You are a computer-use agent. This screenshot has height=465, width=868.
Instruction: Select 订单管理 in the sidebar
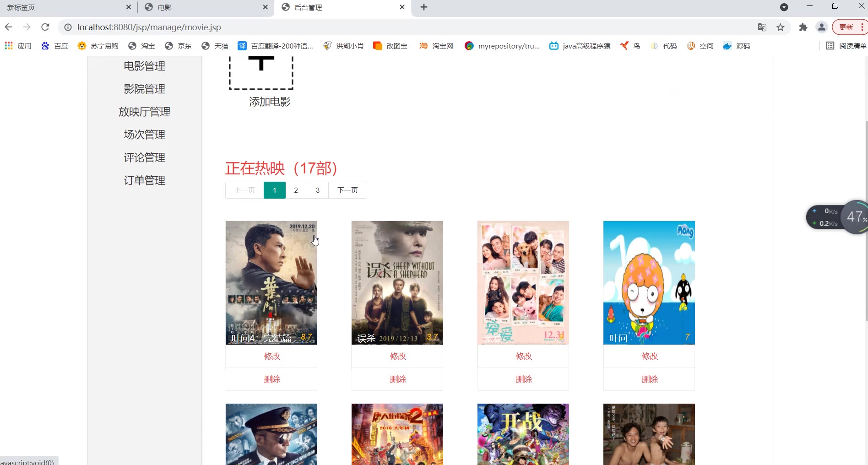[x=144, y=180]
